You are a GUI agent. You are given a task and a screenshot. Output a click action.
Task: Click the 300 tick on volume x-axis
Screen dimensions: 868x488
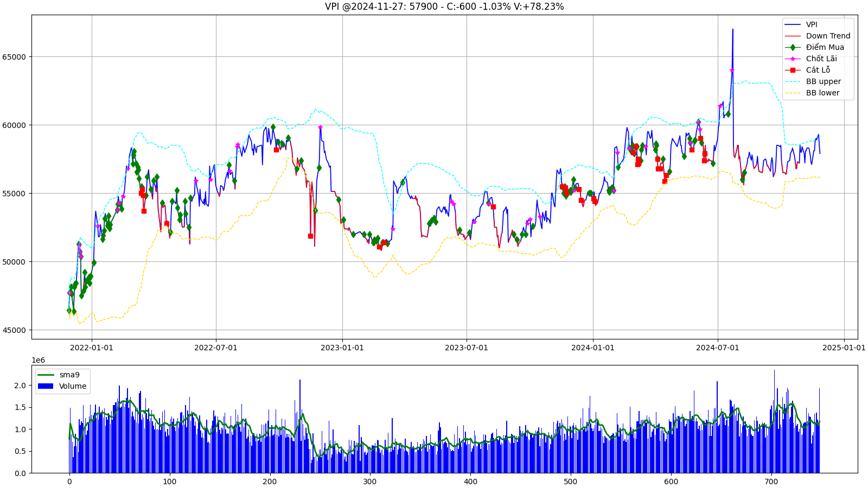tap(370, 481)
